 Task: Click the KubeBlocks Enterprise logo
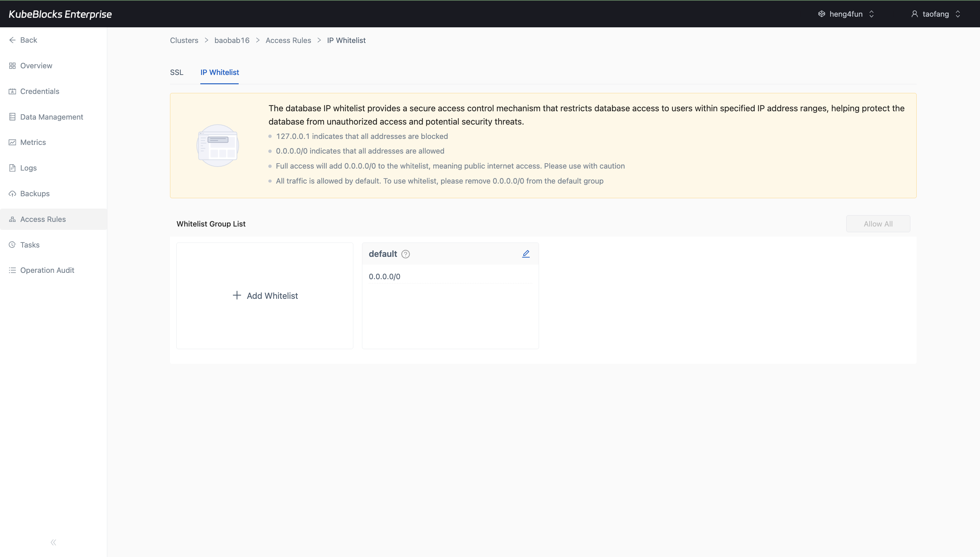point(60,14)
